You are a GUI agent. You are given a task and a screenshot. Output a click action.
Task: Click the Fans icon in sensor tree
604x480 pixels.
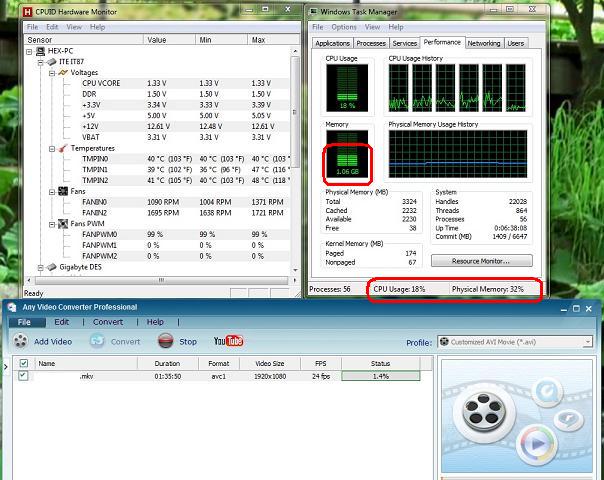point(63,191)
